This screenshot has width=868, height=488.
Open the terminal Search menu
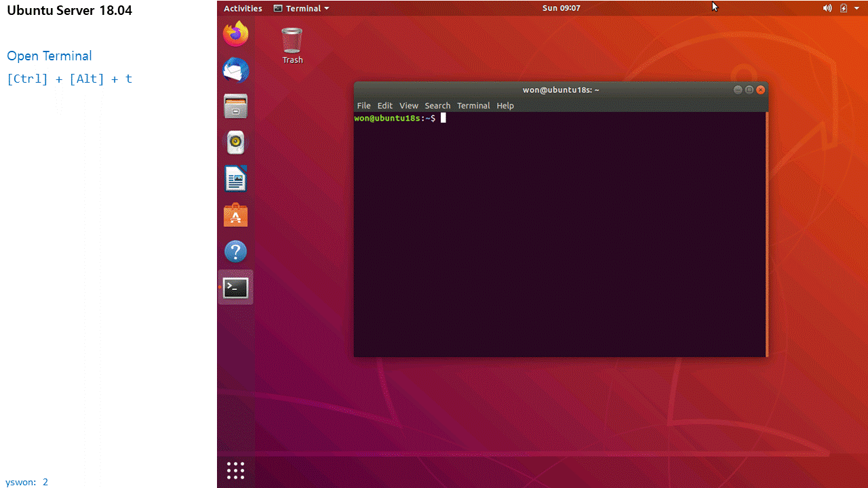coord(437,106)
